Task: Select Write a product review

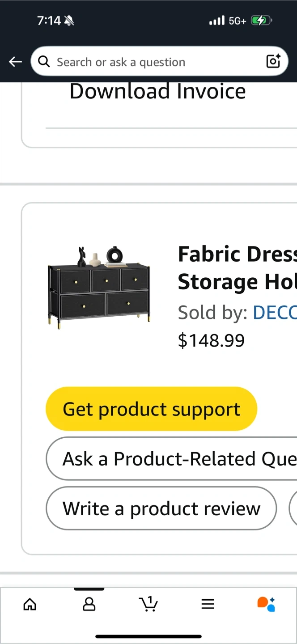Action: click(x=161, y=508)
